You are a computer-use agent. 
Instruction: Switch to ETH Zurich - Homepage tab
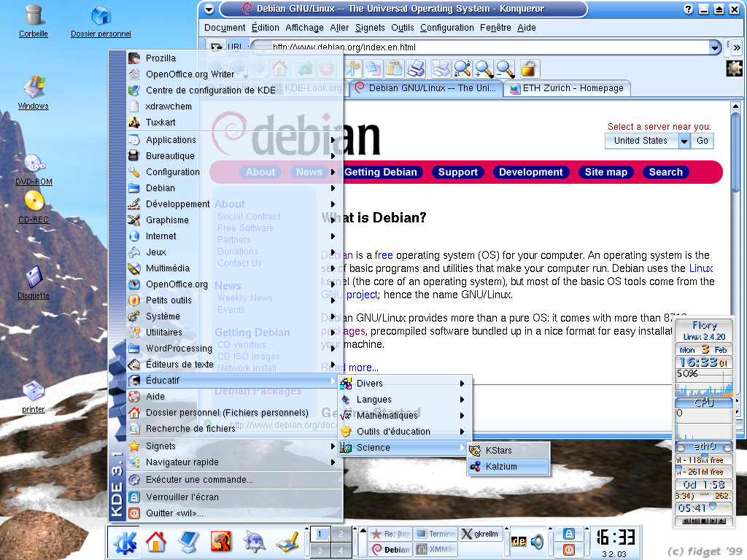[x=568, y=88]
